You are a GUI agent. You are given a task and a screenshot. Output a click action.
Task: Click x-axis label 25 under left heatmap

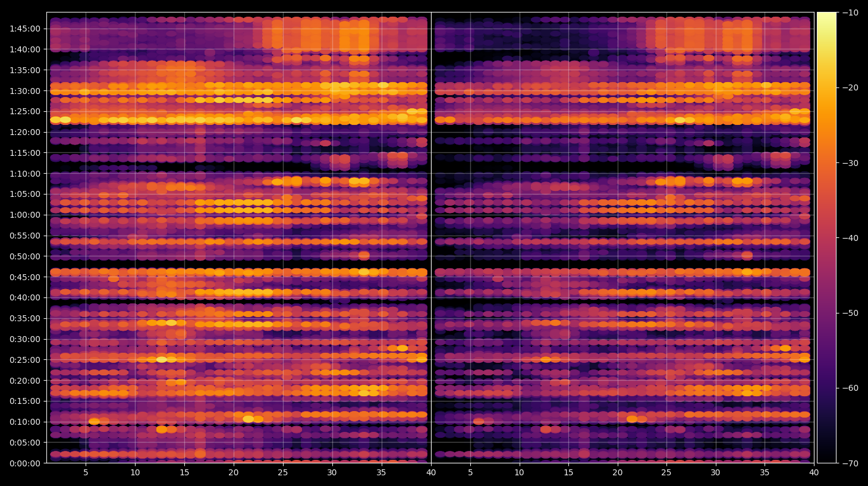click(283, 473)
